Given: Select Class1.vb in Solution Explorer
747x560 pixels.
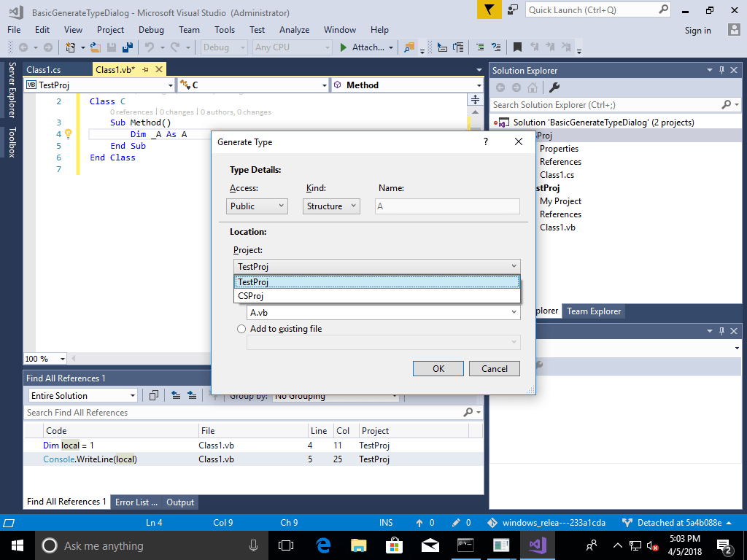Looking at the screenshot, I should pos(557,227).
